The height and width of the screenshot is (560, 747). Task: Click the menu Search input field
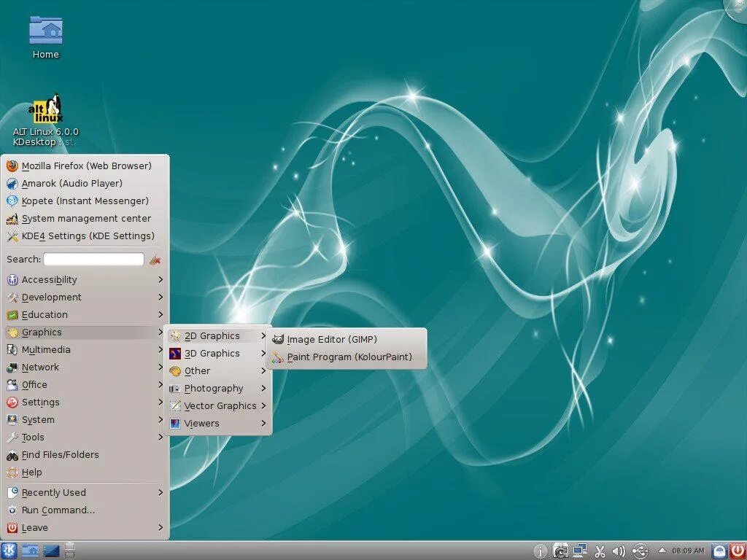(x=94, y=259)
